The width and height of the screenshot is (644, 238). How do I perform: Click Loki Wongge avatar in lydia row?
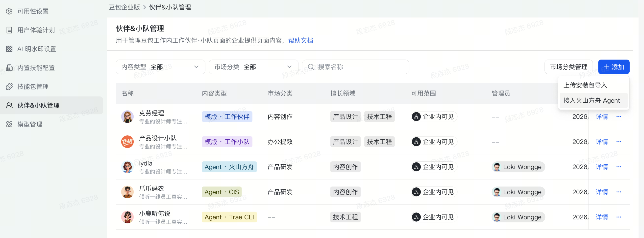497,167
